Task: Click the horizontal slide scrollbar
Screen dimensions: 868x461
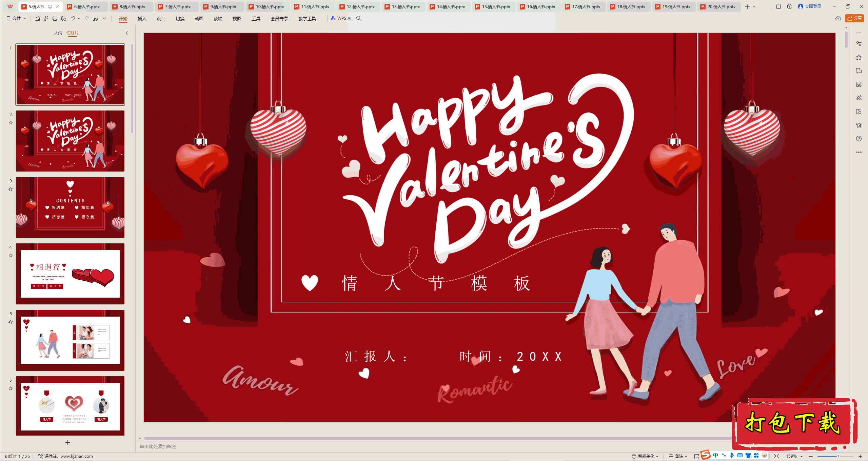Action: (437, 438)
